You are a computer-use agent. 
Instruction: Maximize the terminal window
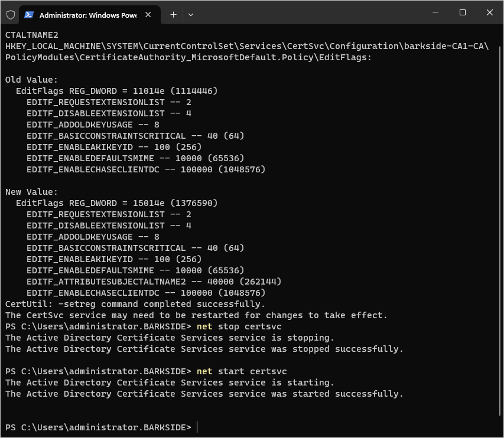click(463, 13)
